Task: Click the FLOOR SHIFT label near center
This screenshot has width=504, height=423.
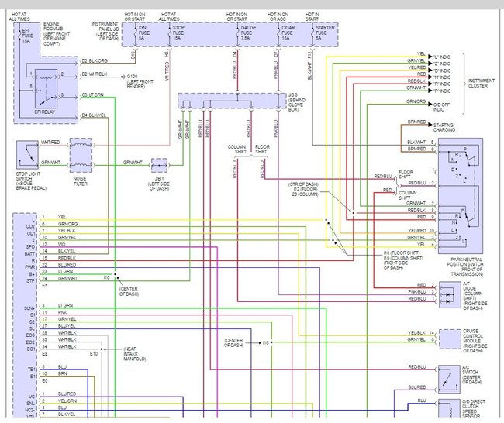Action: tap(262, 150)
